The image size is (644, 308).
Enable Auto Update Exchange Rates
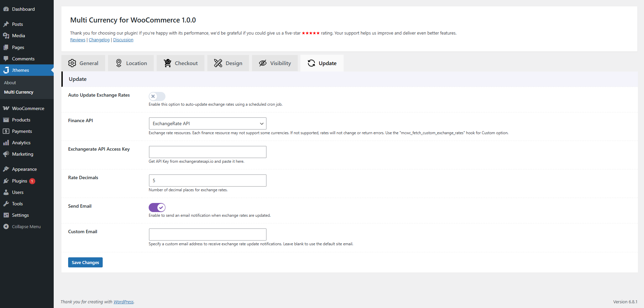coord(157,96)
